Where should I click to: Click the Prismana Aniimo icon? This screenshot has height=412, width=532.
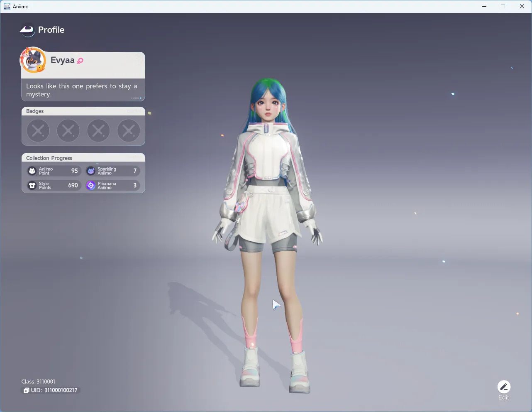tap(91, 185)
